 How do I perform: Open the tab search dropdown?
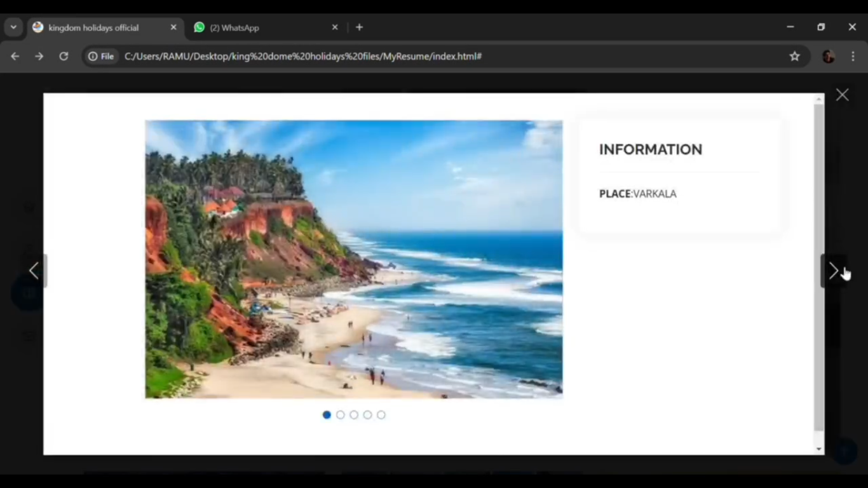[13, 27]
